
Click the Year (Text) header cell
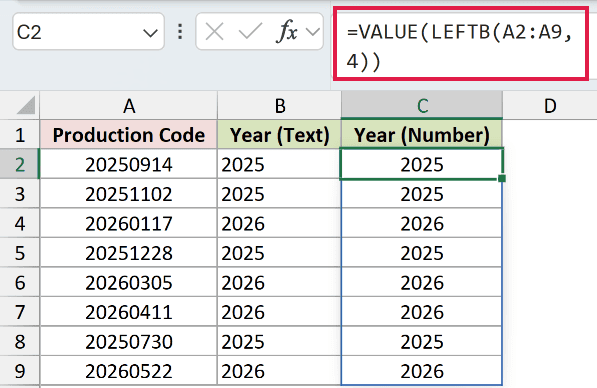coord(279,135)
